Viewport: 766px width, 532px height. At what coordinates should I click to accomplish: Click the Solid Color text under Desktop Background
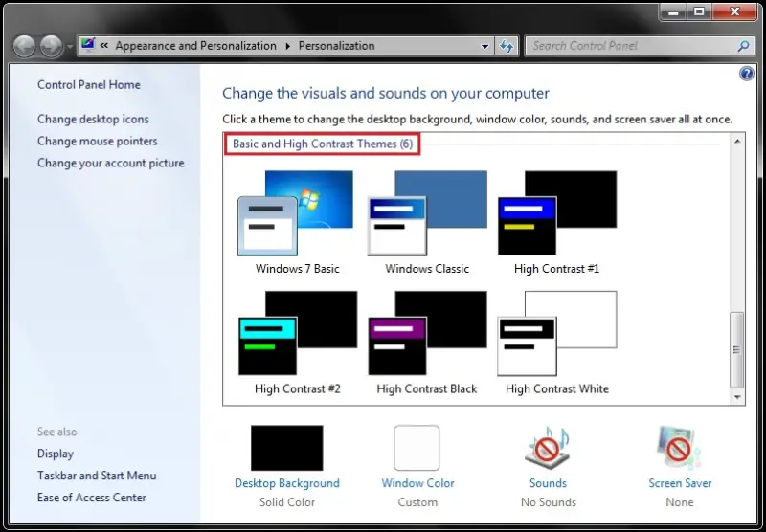point(287,502)
